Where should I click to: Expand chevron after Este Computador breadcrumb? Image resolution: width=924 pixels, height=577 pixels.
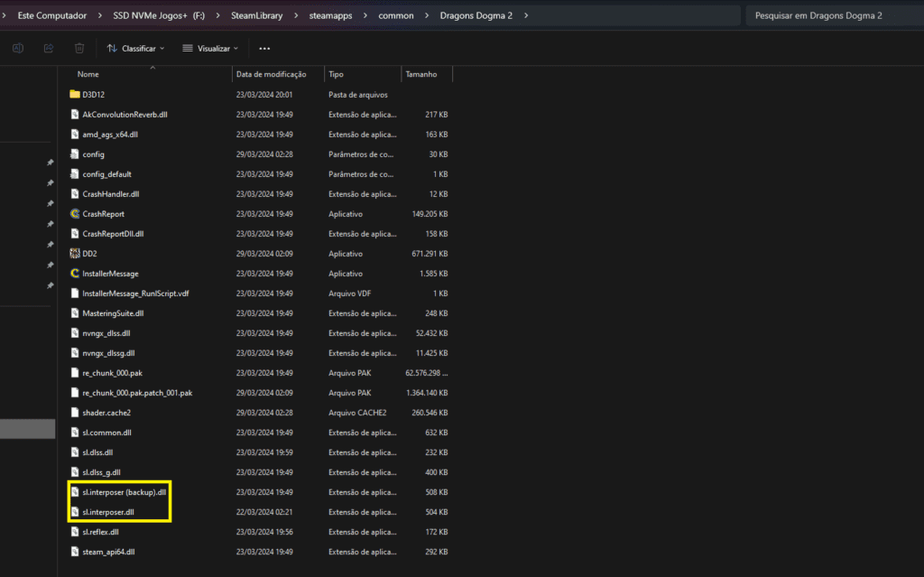point(99,15)
